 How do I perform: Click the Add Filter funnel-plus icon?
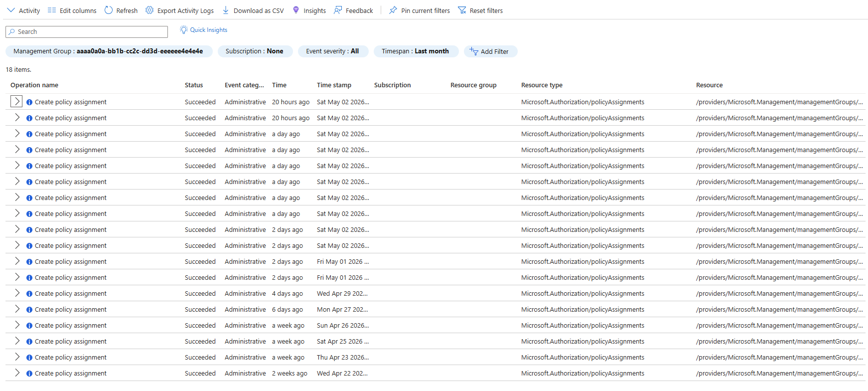(474, 51)
